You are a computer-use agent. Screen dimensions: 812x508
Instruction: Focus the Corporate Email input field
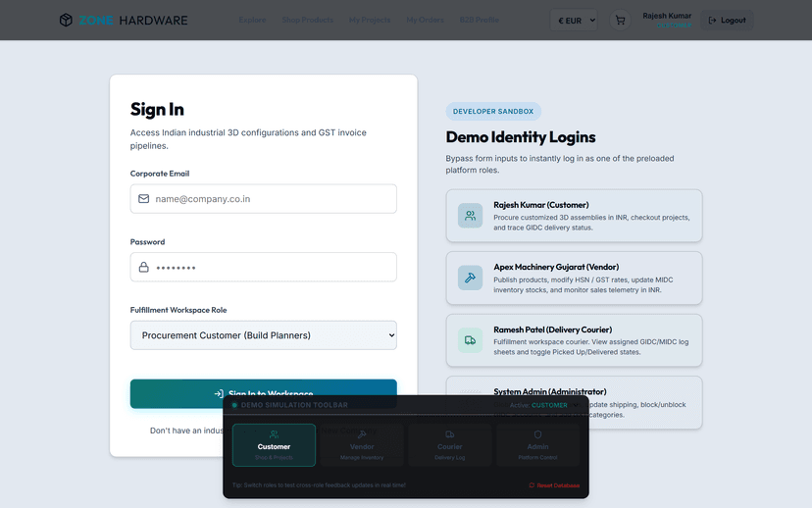tap(264, 199)
